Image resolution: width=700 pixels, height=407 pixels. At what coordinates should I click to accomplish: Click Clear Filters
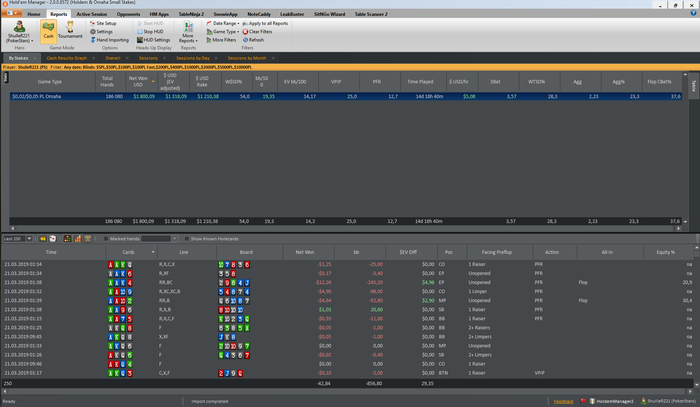coord(257,32)
